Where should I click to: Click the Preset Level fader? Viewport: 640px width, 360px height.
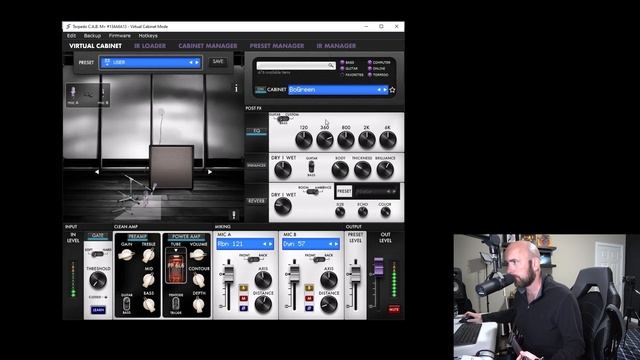[x=356, y=273]
